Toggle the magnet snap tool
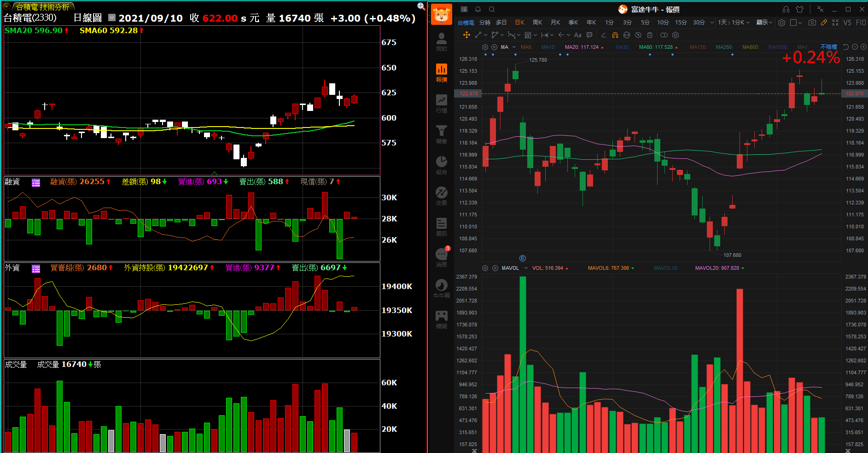The width and height of the screenshot is (868, 453). coord(615,35)
